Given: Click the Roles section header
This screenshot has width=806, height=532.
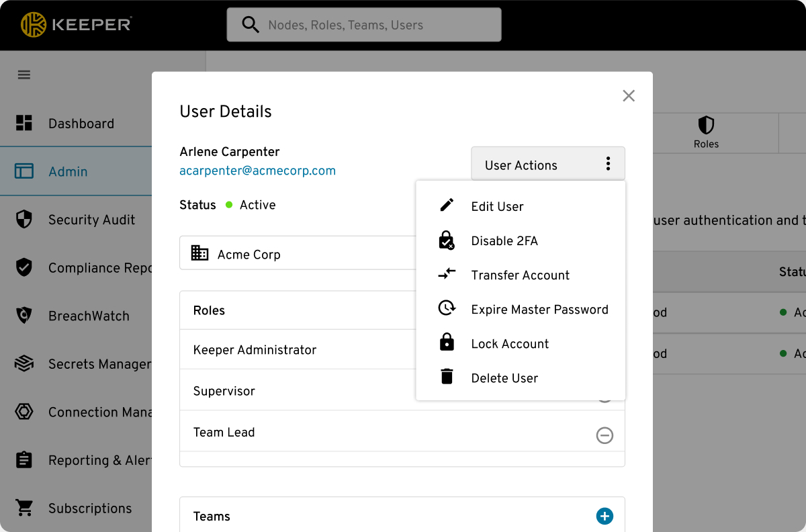Looking at the screenshot, I should tap(209, 310).
